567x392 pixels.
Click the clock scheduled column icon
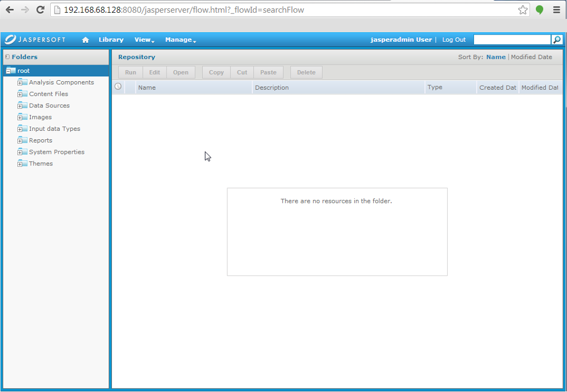(118, 86)
